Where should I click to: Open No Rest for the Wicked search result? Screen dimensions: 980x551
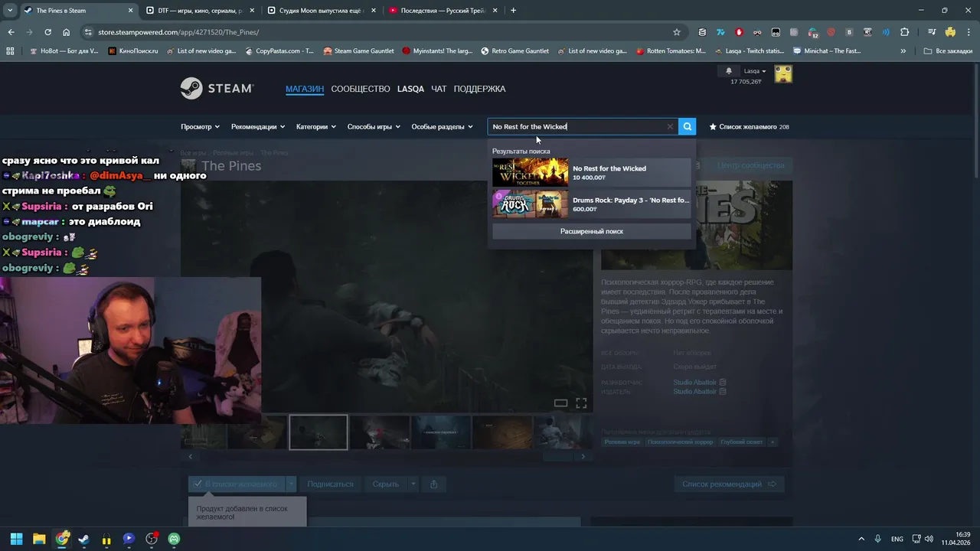click(591, 173)
